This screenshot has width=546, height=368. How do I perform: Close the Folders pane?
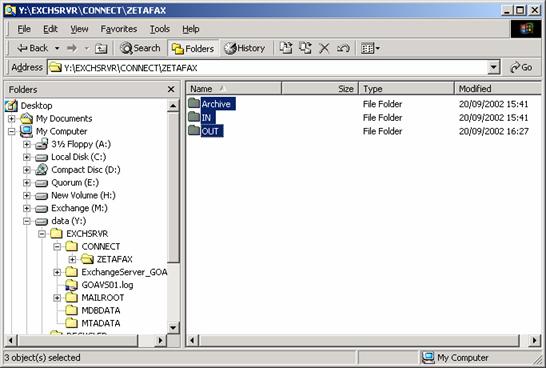[171, 89]
